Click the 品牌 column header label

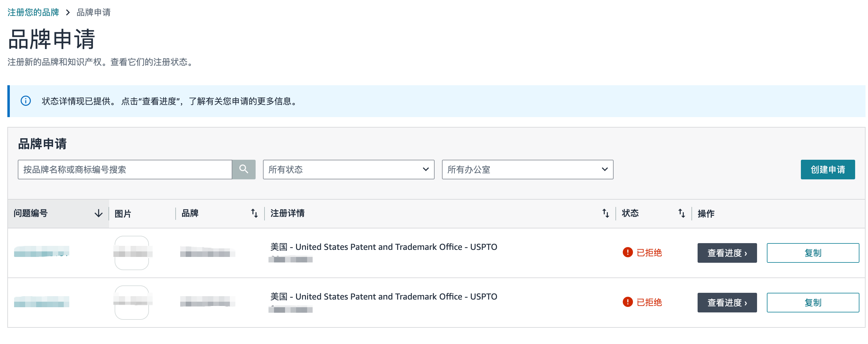tap(190, 213)
